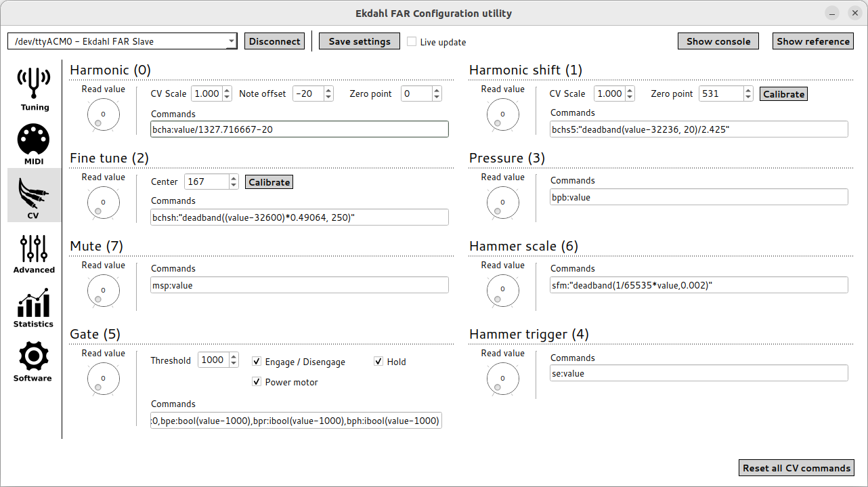Expand the serial port device dropdown
The image size is (868, 487).
coord(231,41)
